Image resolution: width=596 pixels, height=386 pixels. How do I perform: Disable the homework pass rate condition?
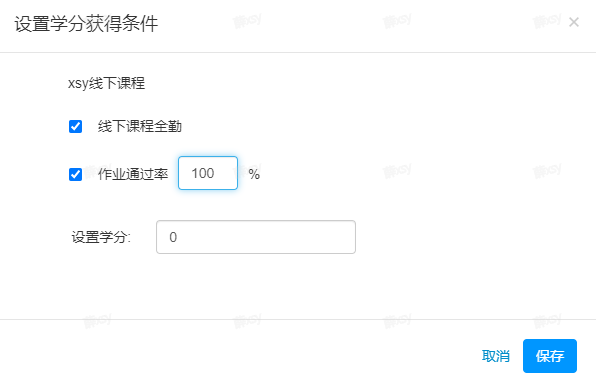[75, 175]
